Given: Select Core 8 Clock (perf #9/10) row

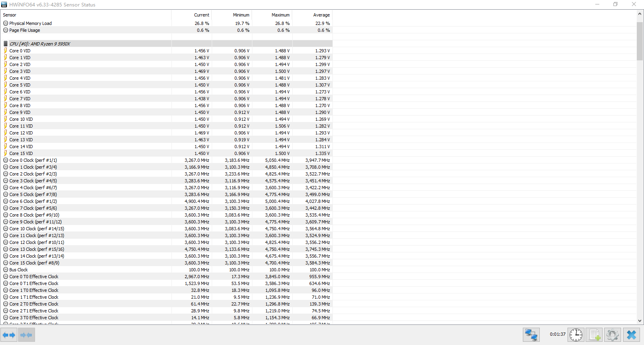Looking at the screenshot, I should (x=166, y=215).
